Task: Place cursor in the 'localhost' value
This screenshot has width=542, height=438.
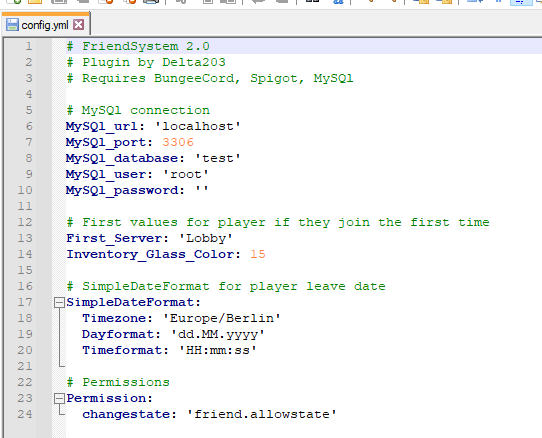Action: click(198, 126)
